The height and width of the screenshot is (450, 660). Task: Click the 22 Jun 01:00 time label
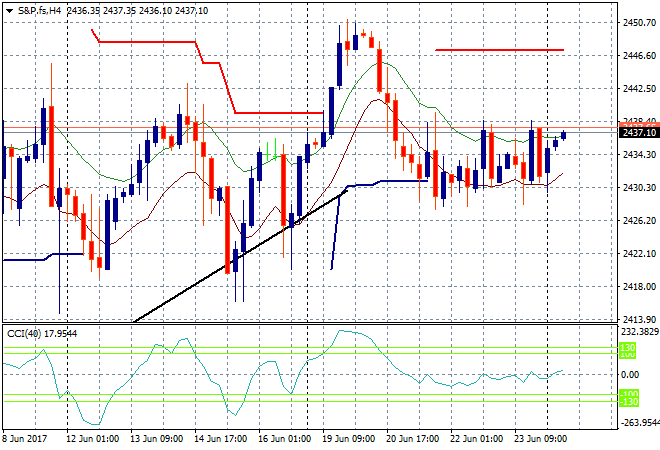click(476, 439)
